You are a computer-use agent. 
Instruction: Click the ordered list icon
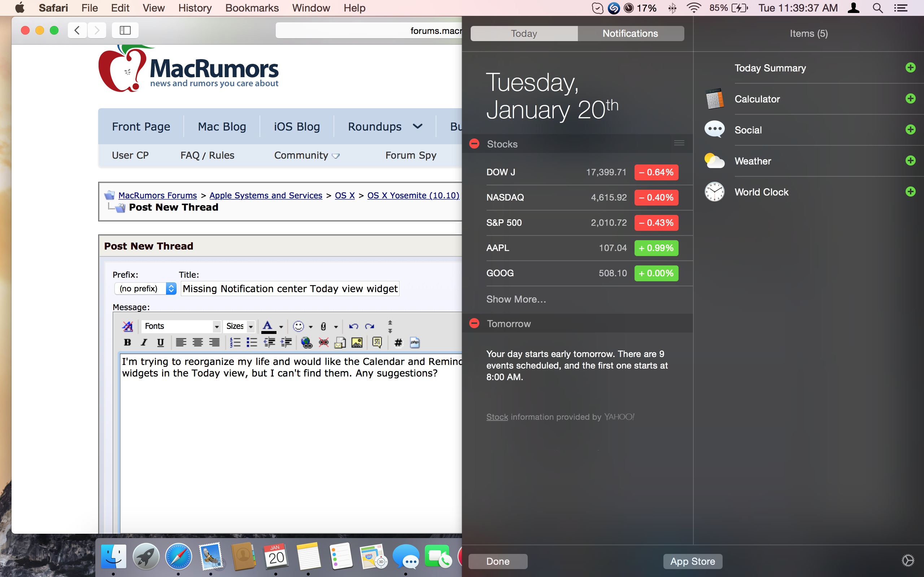235,342
